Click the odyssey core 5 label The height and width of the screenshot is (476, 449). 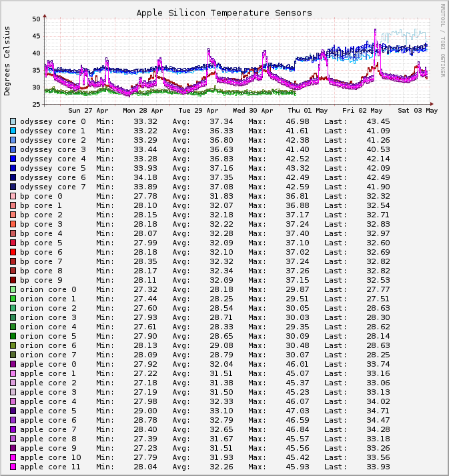coord(53,168)
